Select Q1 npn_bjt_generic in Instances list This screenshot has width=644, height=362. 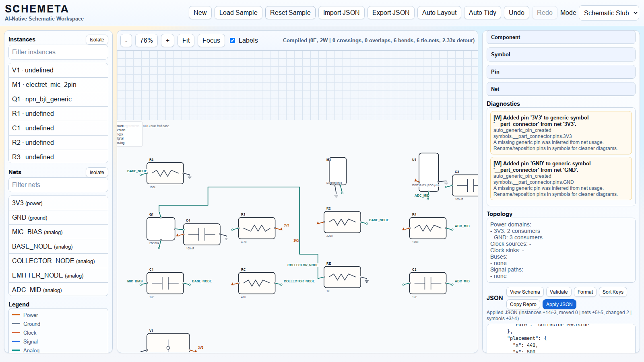58,99
